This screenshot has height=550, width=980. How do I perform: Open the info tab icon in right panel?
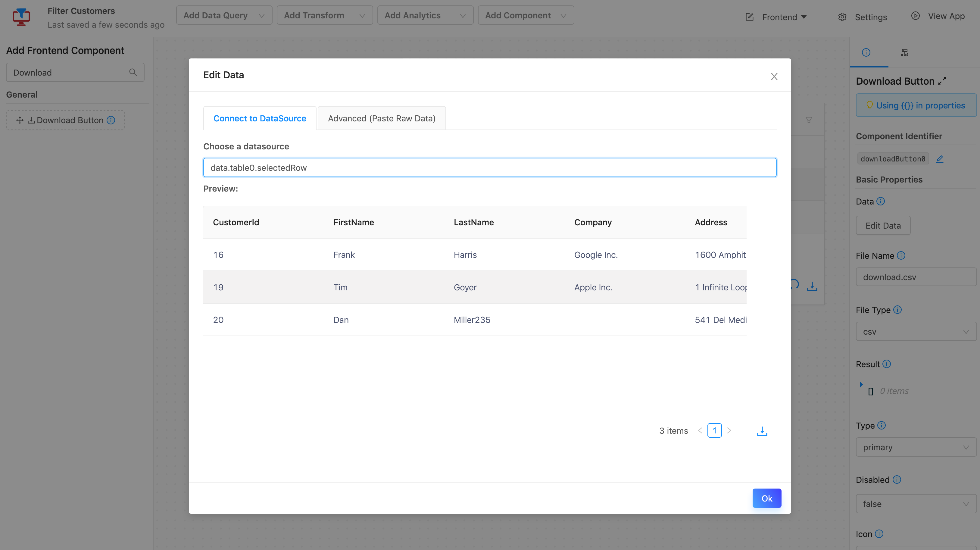tap(866, 52)
